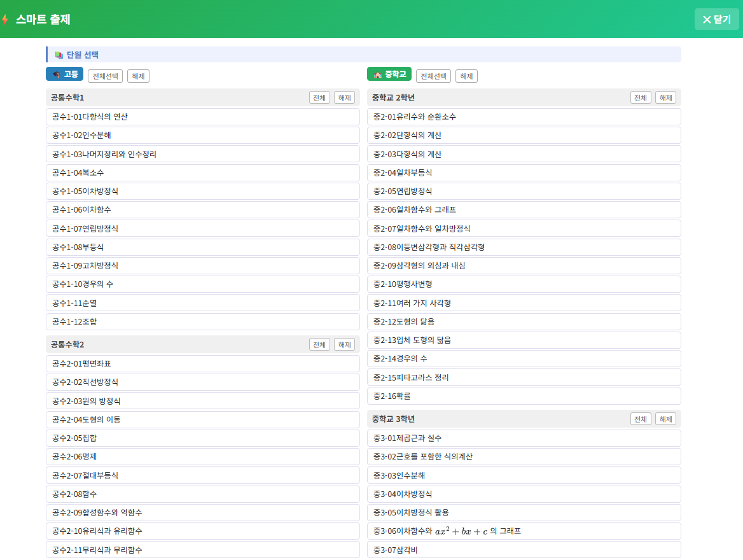
Task: Pick the 중2-09삼각형의 외심과 내심 unit
Action: pyautogui.click(x=524, y=265)
